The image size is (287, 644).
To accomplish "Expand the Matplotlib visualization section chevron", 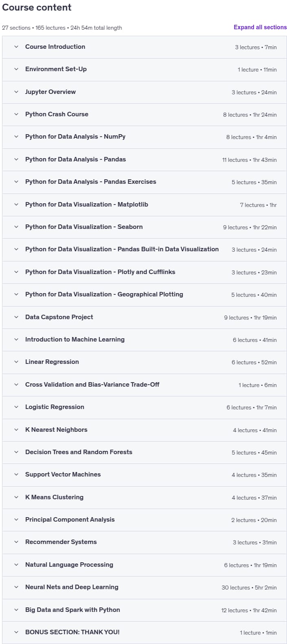I will (16, 205).
